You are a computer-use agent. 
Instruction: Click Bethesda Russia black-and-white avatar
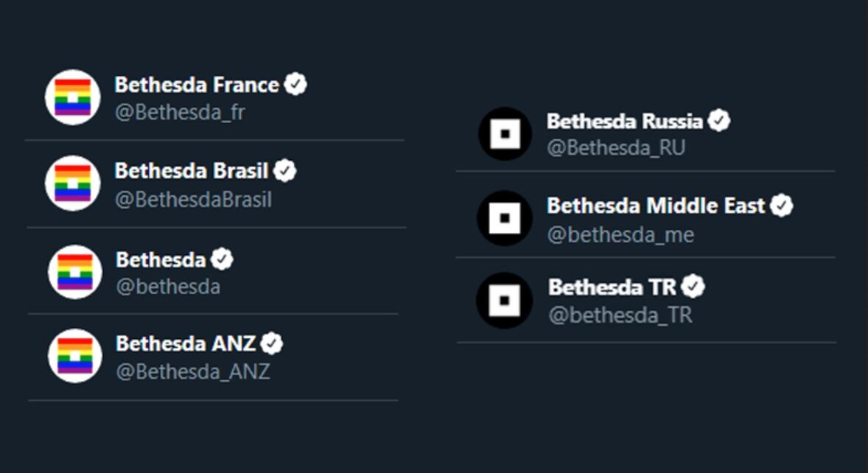pyautogui.click(x=505, y=133)
